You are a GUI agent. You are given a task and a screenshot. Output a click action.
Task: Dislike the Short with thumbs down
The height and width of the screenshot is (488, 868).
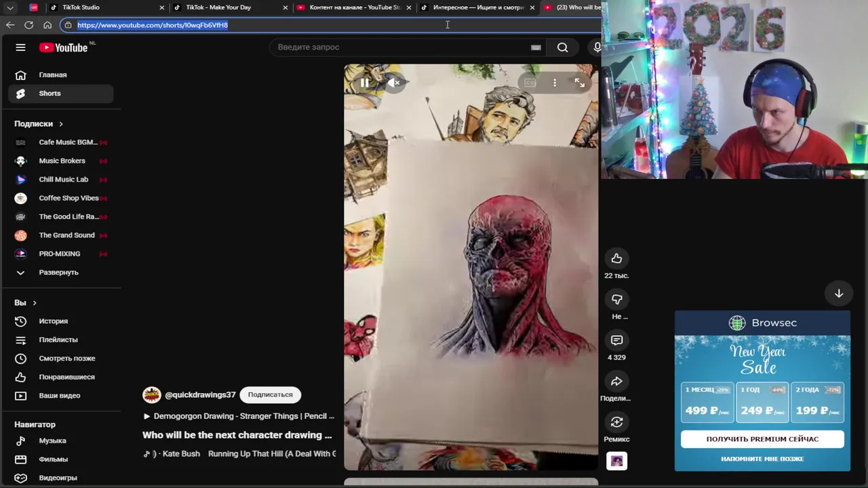[616, 299]
